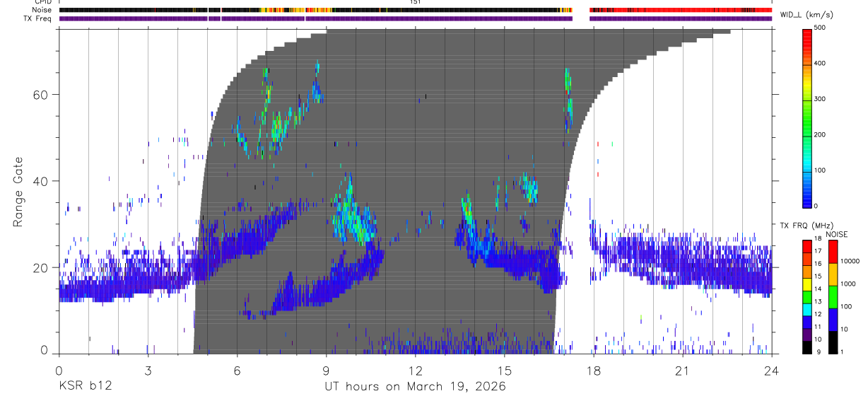Click the '151' CPID value at top
Image resolution: width=868 pixels, height=401 pixels.
coord(415,2)
